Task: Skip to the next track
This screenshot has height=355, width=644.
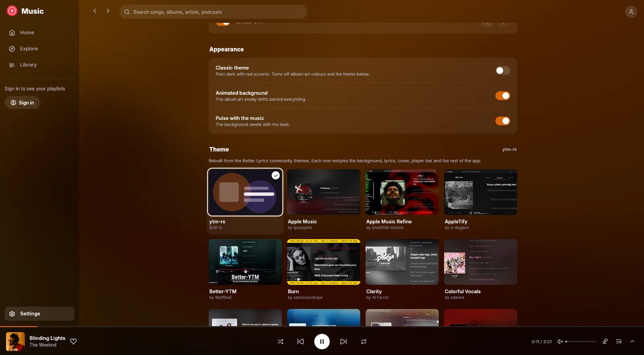Action: 343,342
